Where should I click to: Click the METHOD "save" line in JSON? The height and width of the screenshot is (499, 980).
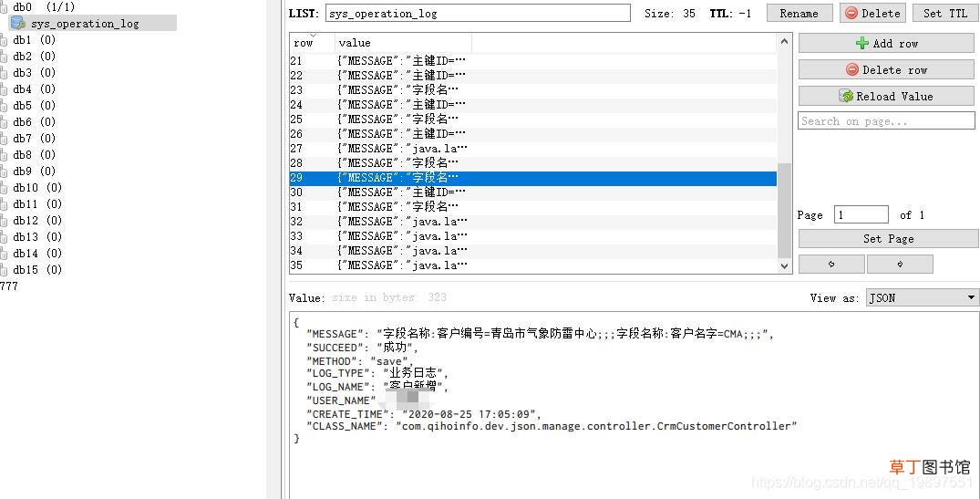point(361,361)
